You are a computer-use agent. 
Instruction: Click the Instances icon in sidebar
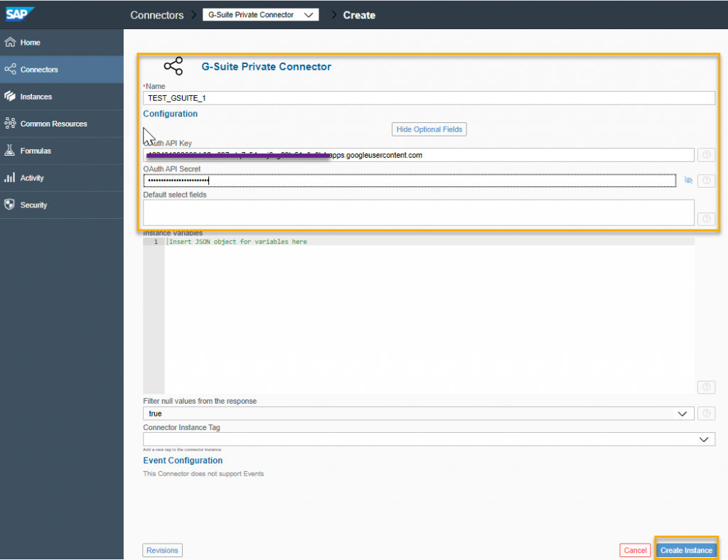coord(10,96)
